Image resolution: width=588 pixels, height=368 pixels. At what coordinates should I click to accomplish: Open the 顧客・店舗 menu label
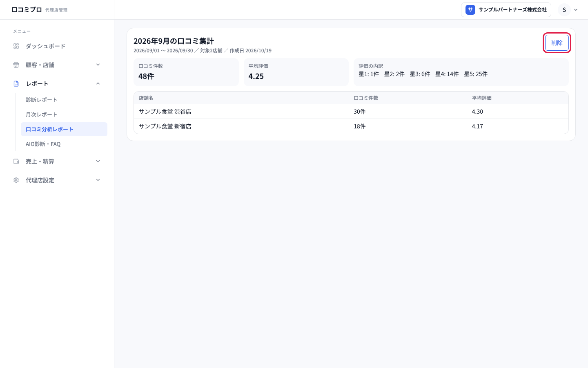coord(40,65)
